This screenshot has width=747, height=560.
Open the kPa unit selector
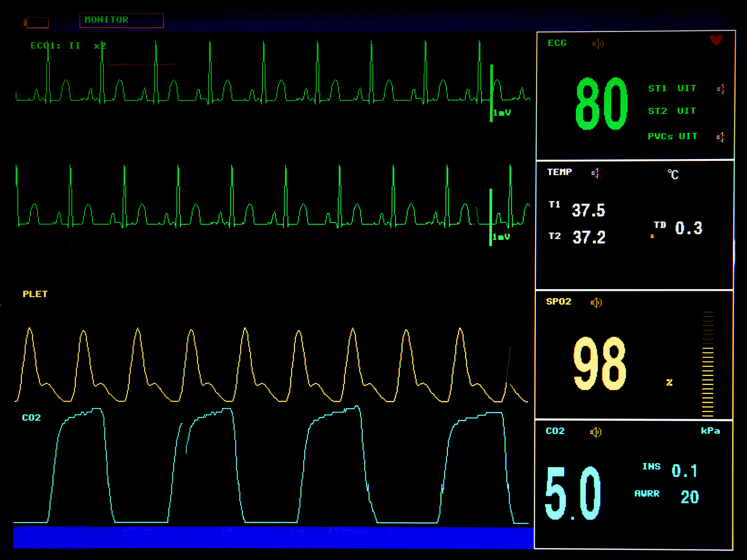point(710,431)
